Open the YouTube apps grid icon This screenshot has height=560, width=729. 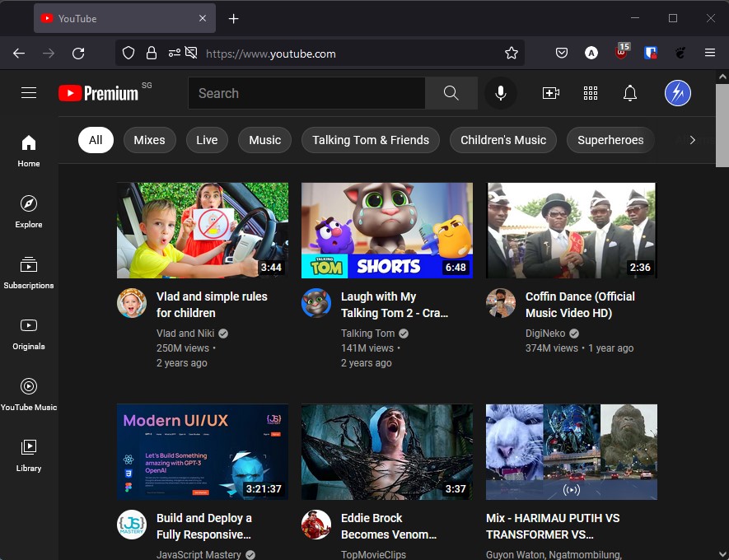[591, 93]
